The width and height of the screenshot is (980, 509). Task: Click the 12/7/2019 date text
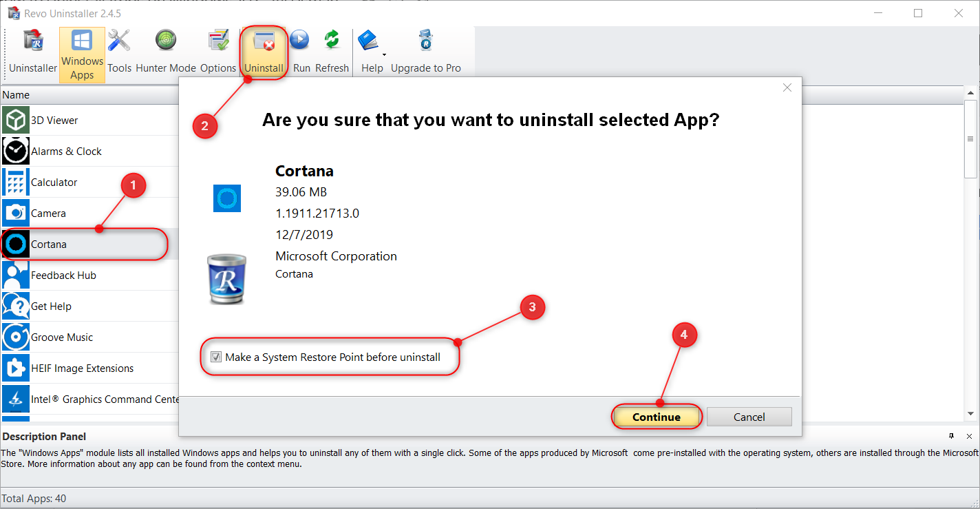304,235
